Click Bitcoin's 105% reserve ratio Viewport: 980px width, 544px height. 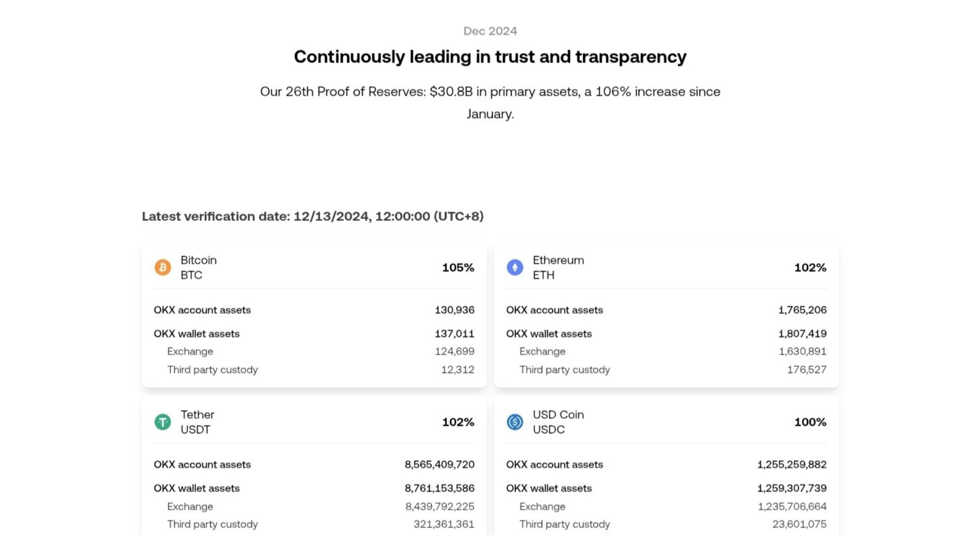click(458, 268)
